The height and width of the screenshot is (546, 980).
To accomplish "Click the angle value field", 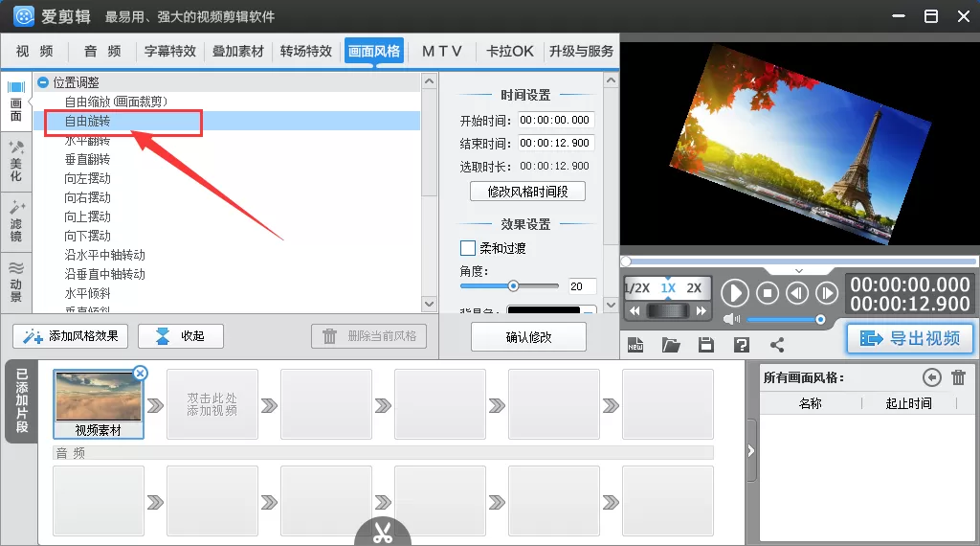I will click(582, 286).
